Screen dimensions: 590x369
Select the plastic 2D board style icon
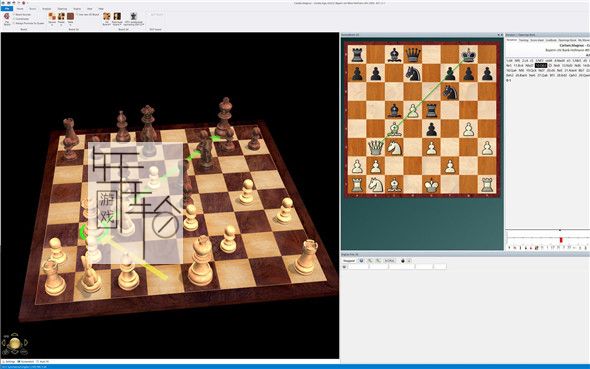tap(61, 16)
